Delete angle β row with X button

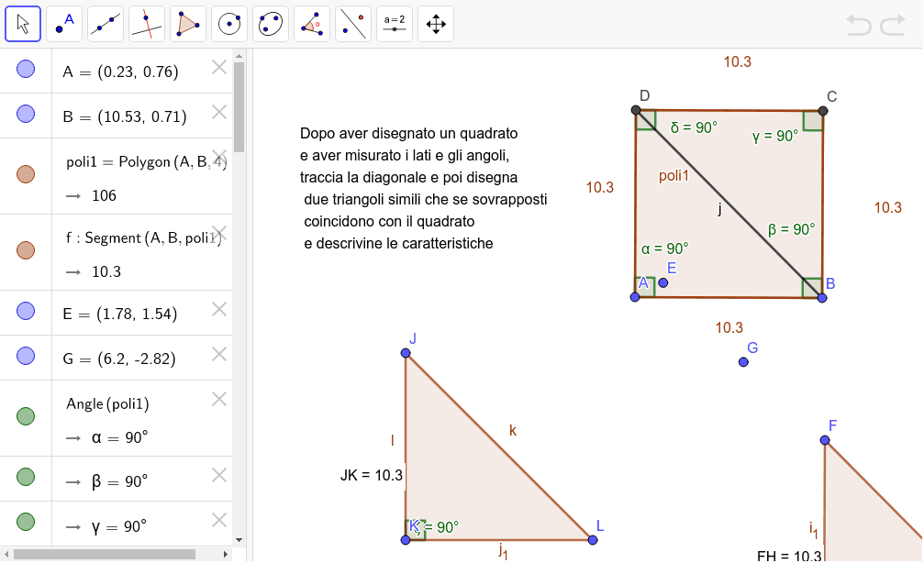tap(219, 475)
